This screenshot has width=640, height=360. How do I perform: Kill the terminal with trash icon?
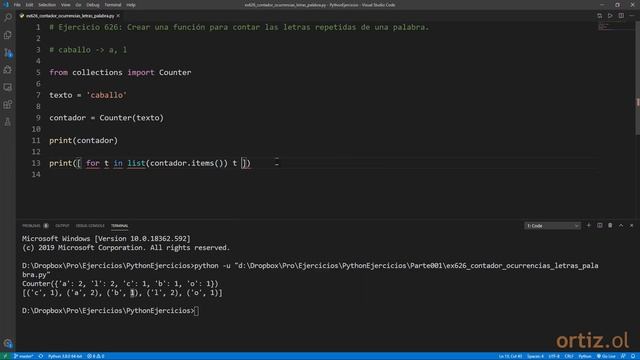coord(610,225)
